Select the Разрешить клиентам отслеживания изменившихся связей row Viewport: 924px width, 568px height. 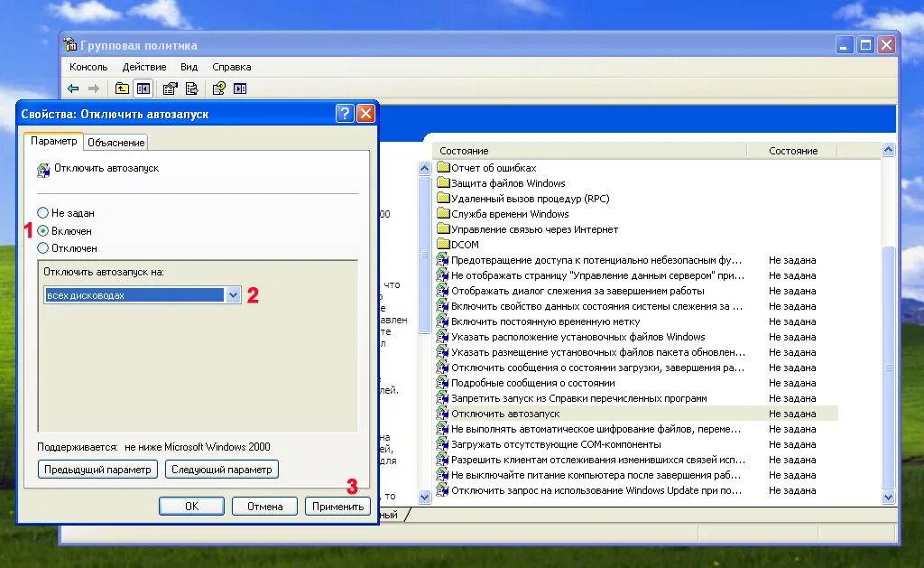click(x=636, y=459)
